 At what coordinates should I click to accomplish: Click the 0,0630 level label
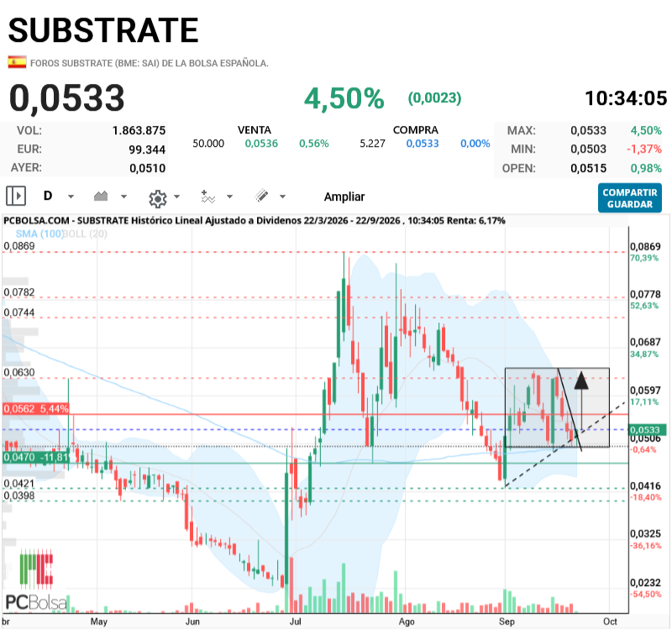(19, 372)
